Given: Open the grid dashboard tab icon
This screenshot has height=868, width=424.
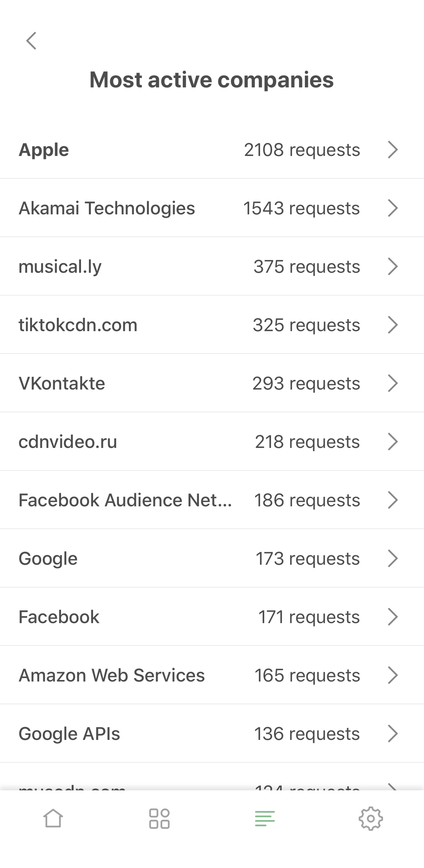Looking at the screenshot, I should (x=159, y=818).
